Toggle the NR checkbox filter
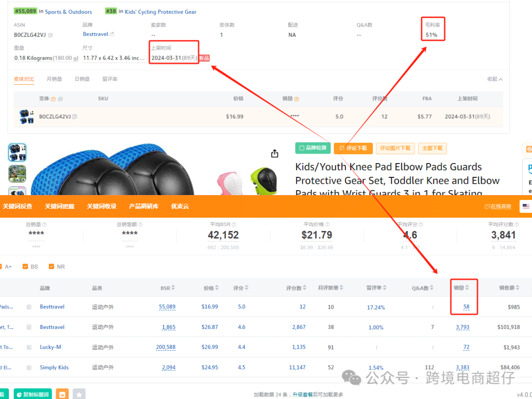Image resolution: width=532 pixels, height=399 pixels. pos(51,266)
